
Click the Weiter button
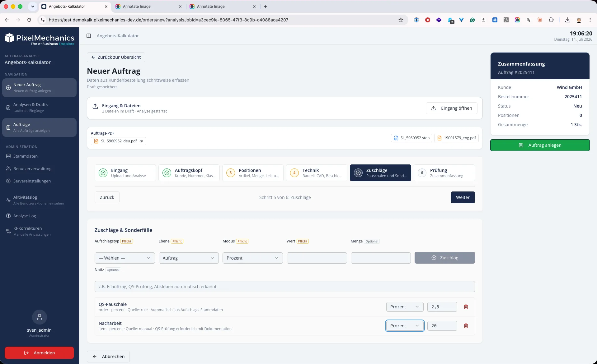click(x=463, y=197)
